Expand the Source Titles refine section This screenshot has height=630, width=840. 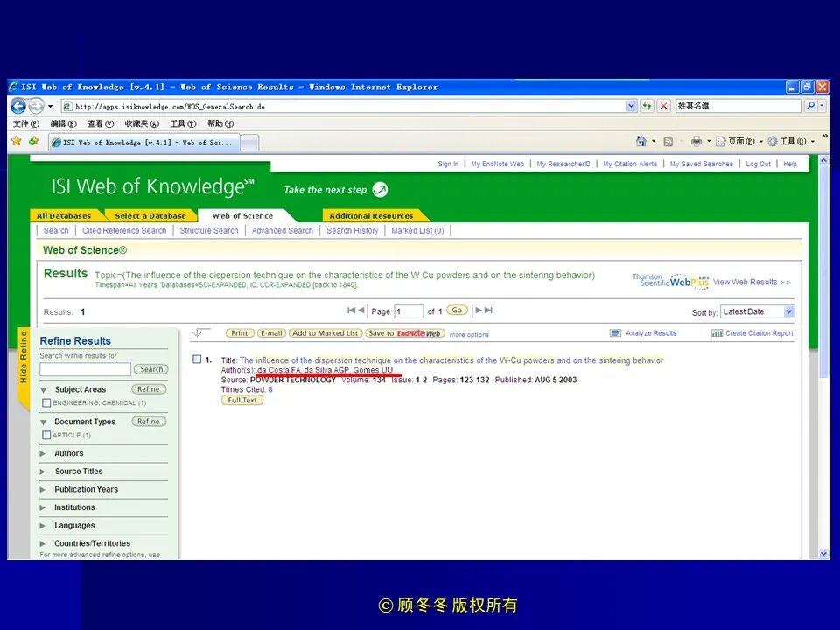(x=43, y=472)
